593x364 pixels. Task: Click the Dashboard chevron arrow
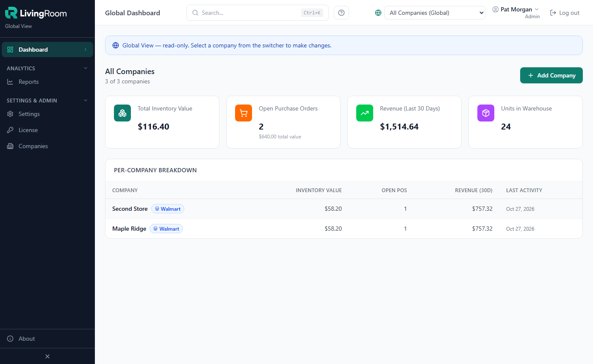(x=86, y=50)
